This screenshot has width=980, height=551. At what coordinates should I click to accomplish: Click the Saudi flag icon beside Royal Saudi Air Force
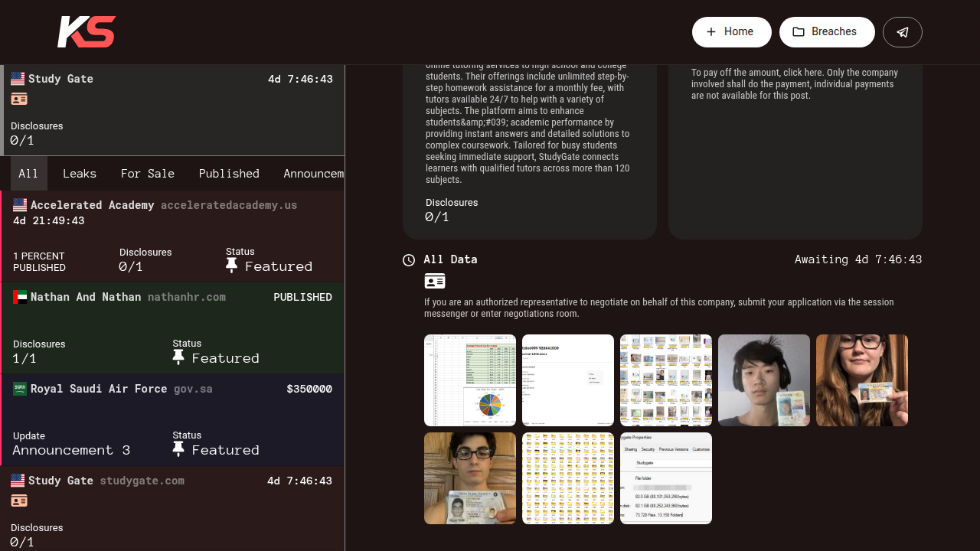coord(20,389)
